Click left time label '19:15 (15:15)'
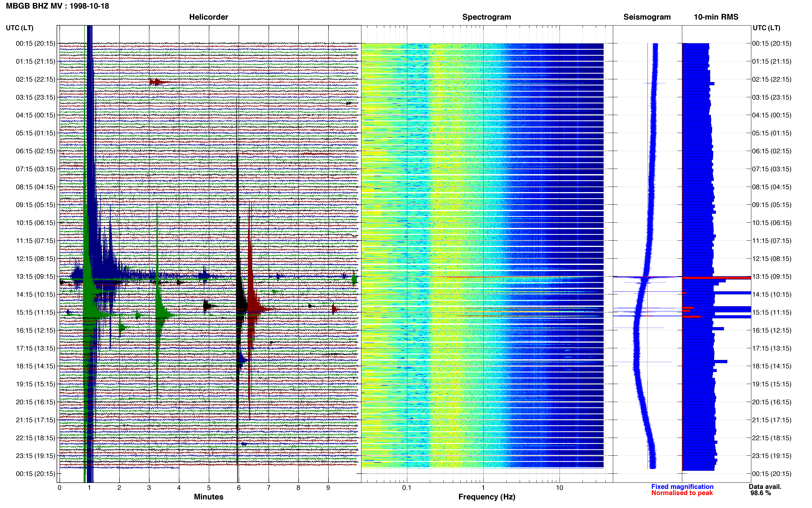Viewport: 812px width, 508px height. pyautogui.click(x=36, y=384)
